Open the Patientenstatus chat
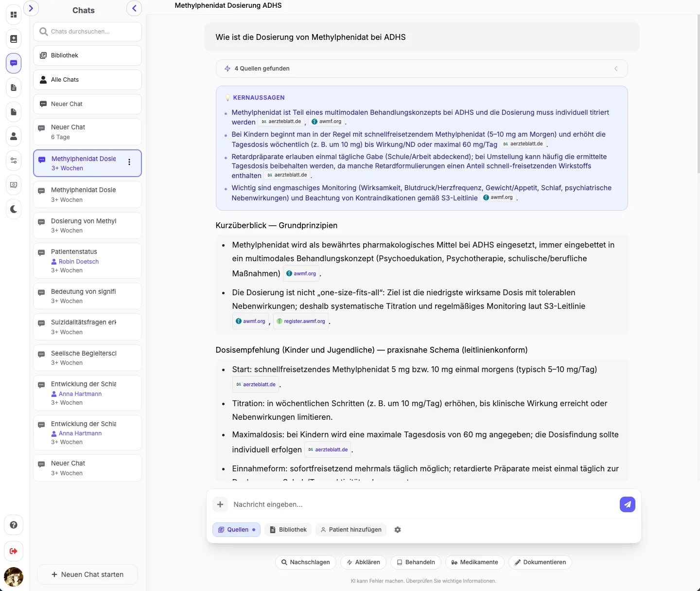 (87, 261)
